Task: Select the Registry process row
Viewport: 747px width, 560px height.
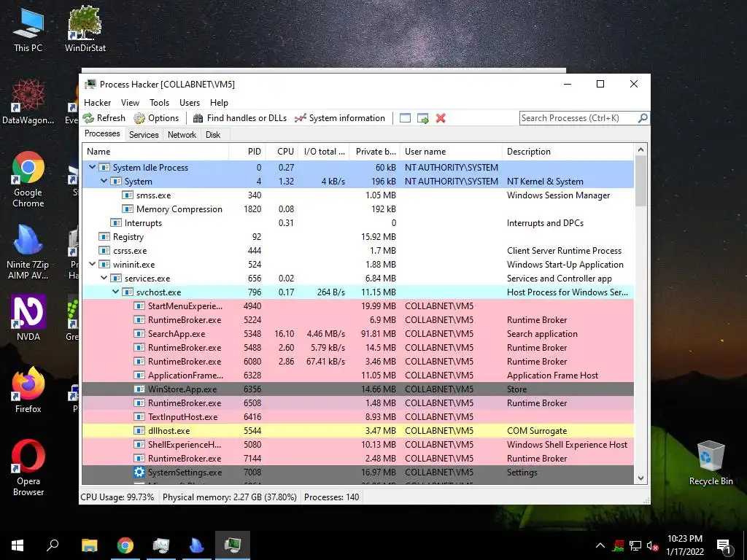Action: (357, 237)
